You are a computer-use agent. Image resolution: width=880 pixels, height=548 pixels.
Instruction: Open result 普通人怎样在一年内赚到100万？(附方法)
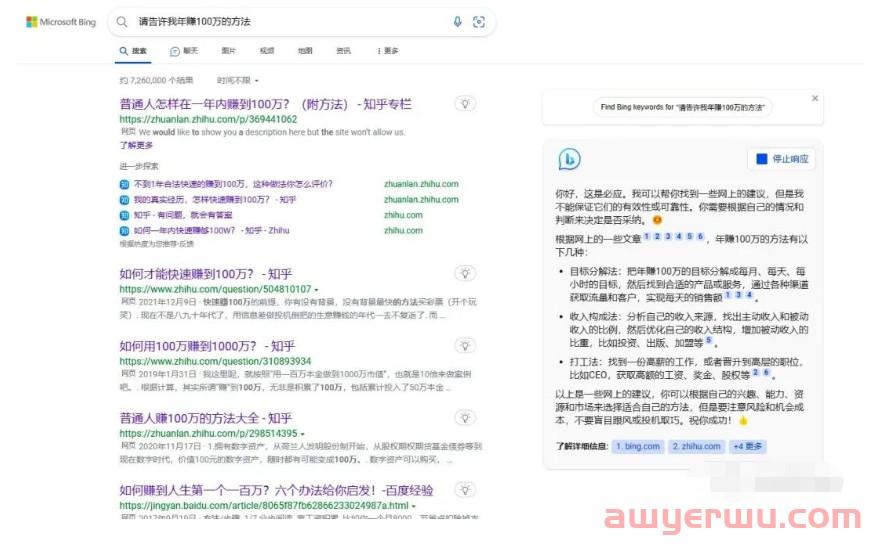pos(265,104)
